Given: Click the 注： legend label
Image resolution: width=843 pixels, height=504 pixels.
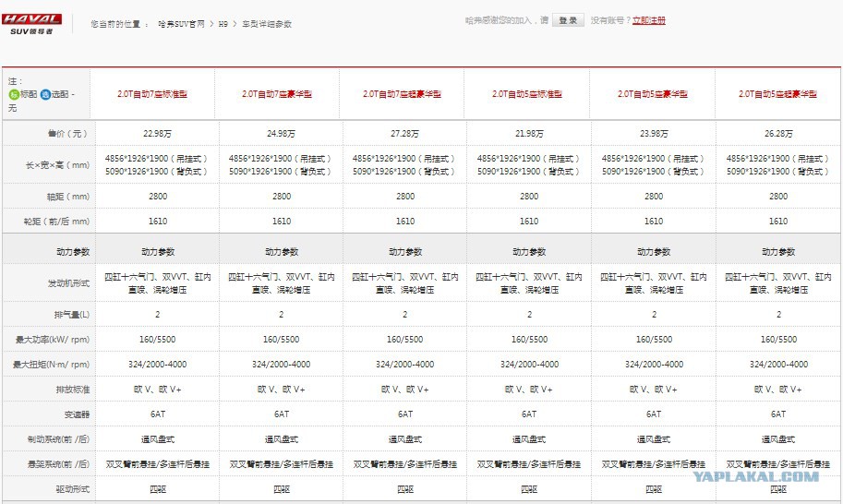Looking at the screenshot, I should (x=15, y=81).
